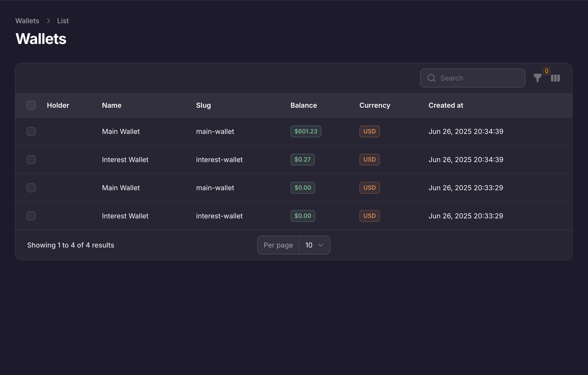Click the Created at column header
588x375 pixels.
pos(446,105)
